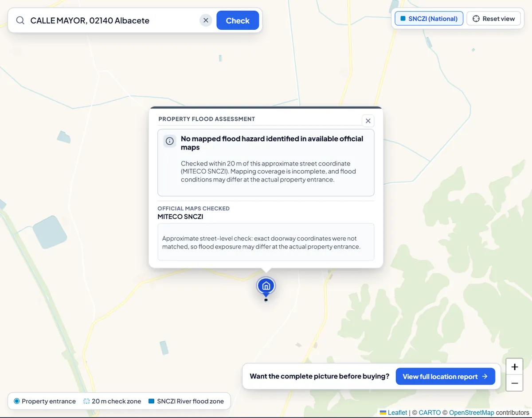Click SNCZI River flood zone legend item
Viewport: 532px width, 418px height.
point(186,401)
